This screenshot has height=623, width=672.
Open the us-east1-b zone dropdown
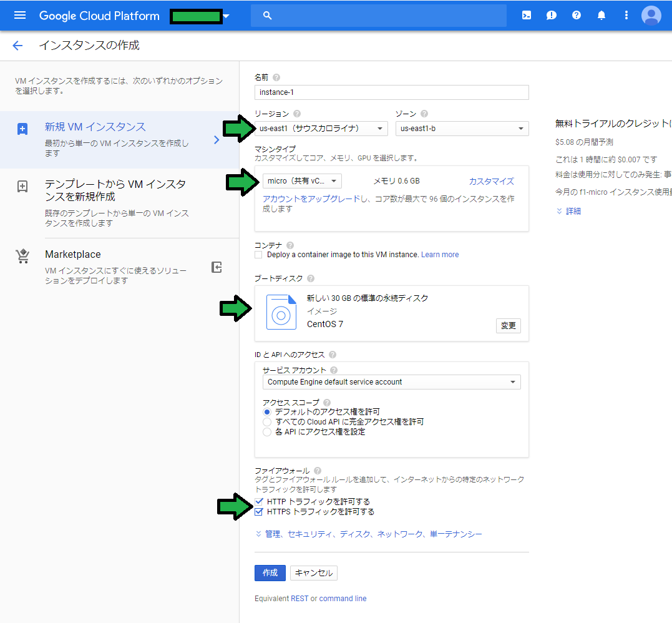[462, 129]
